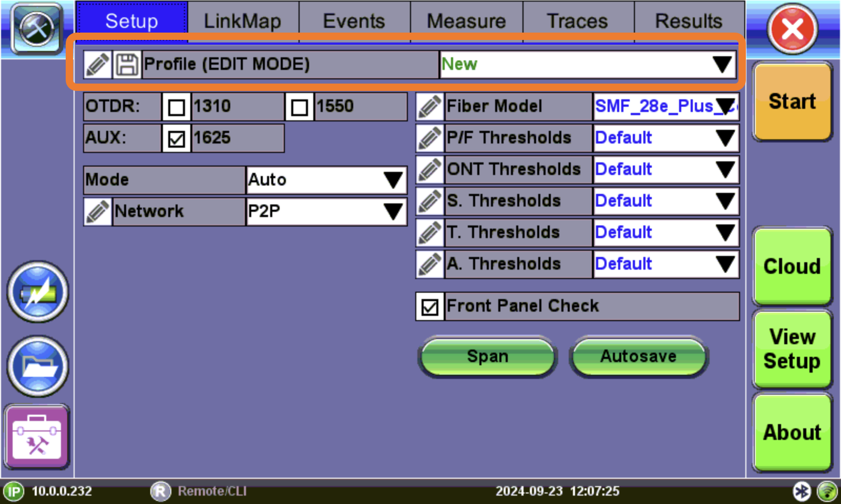This screenshot has height=504, width=841.
Task: Click the green WiFi status icon
Action: [x=827, y=491]
